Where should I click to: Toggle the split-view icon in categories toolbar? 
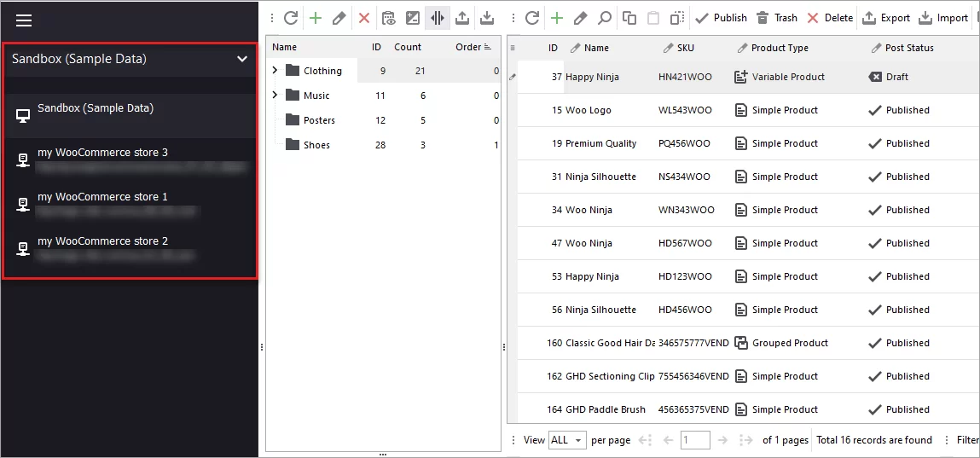click(x=438, y=18)
